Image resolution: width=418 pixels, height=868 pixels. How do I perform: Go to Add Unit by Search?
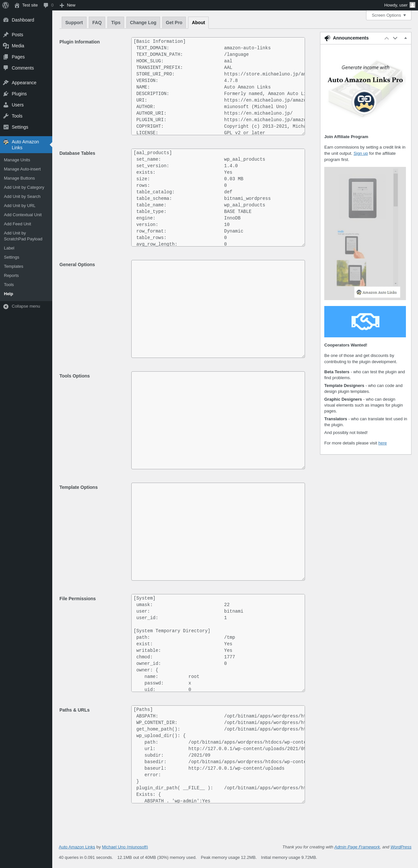coord(22,197)
